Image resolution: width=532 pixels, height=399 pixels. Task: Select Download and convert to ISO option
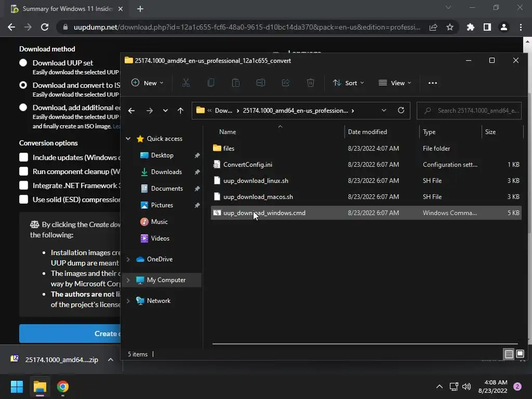23,85
